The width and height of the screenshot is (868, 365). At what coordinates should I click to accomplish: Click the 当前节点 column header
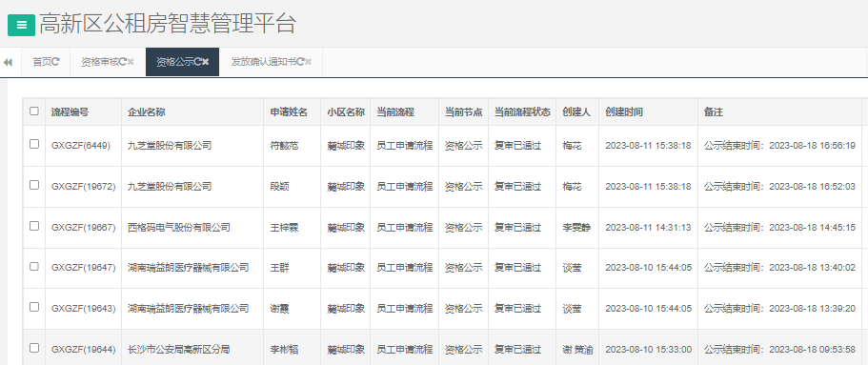[x=463, y=112]
